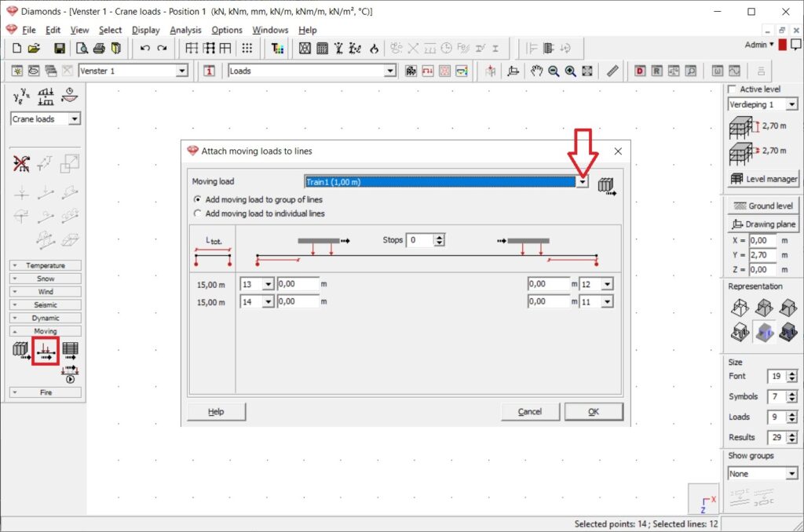Open the Options menu
This screenshot has height=532, width=804.
(227, 30)
